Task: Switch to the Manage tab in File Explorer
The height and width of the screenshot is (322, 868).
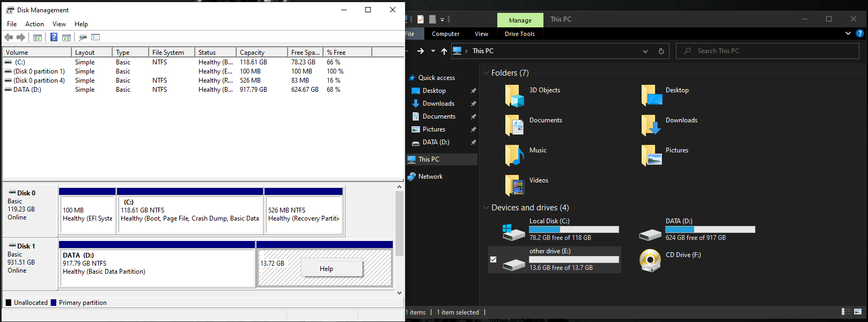Action: click(x=520, y=20)
